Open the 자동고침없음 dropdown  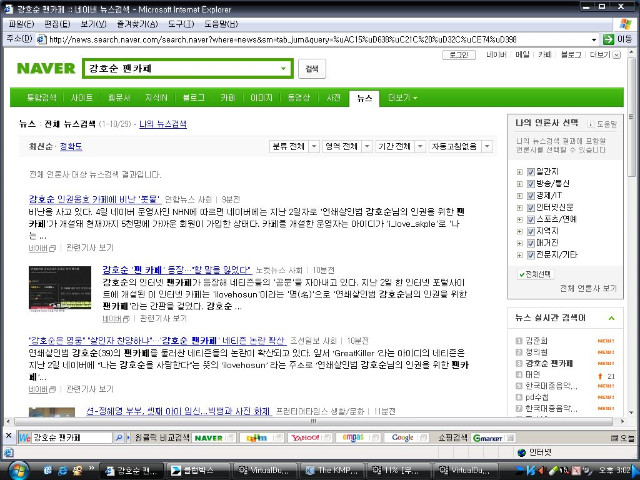click(460, 146)
